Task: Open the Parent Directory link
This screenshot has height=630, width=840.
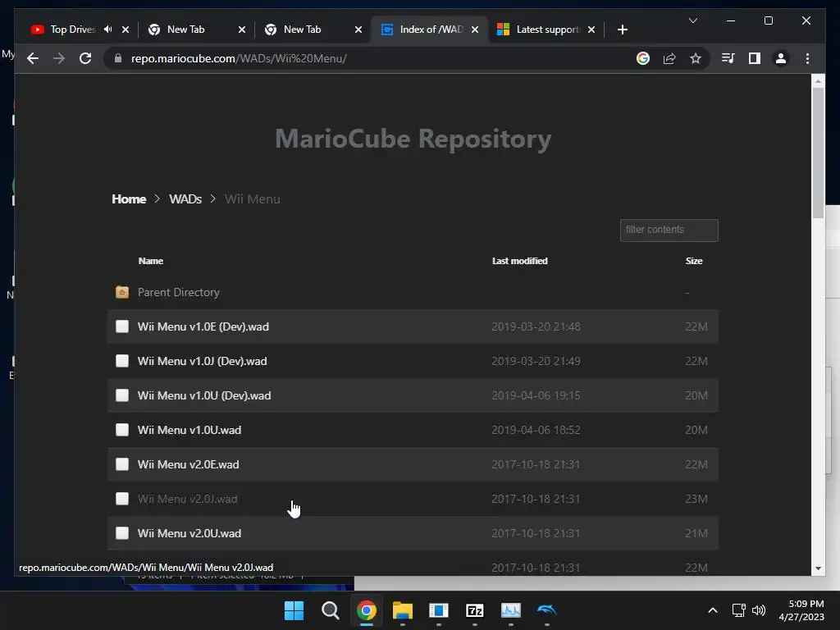Action: click(x=178, y=292)
